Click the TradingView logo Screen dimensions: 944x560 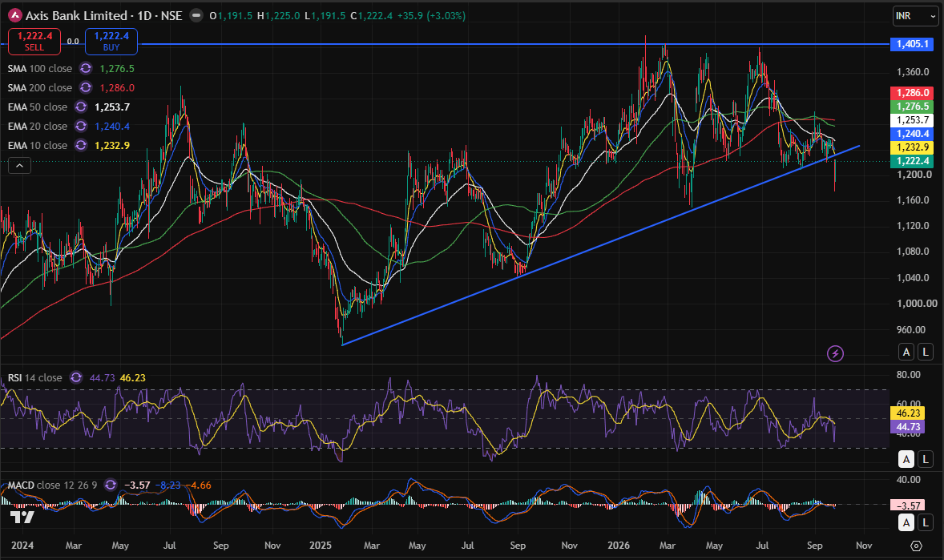tap(22, 518)
